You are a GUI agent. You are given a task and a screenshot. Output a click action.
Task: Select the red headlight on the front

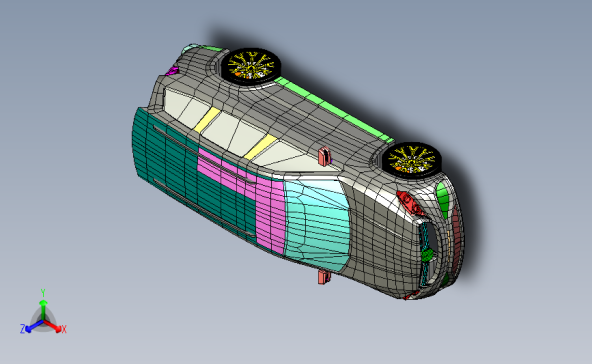click(x=409, y=203)
